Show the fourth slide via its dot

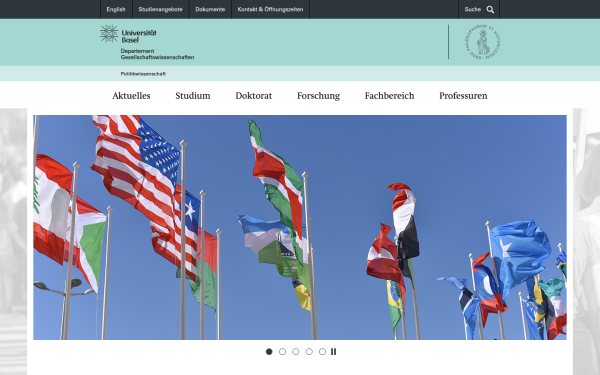(x=309, y=352)
